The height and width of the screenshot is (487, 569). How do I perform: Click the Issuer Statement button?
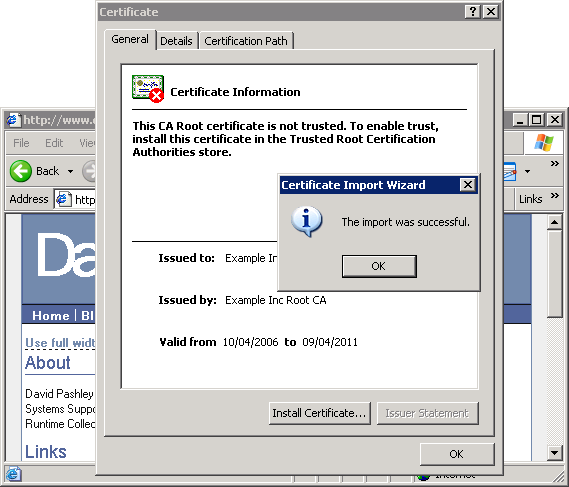(427, 413)
